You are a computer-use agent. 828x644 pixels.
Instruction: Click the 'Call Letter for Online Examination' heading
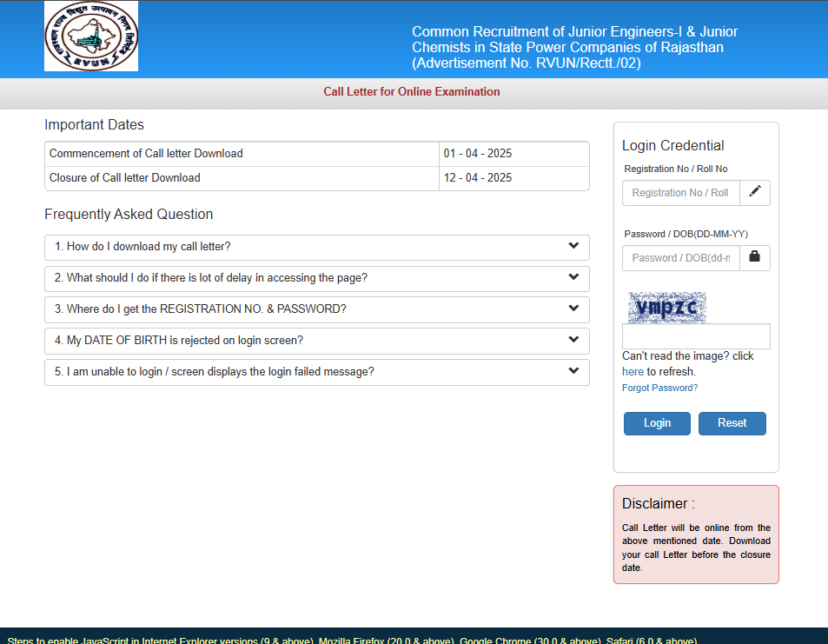412,91
